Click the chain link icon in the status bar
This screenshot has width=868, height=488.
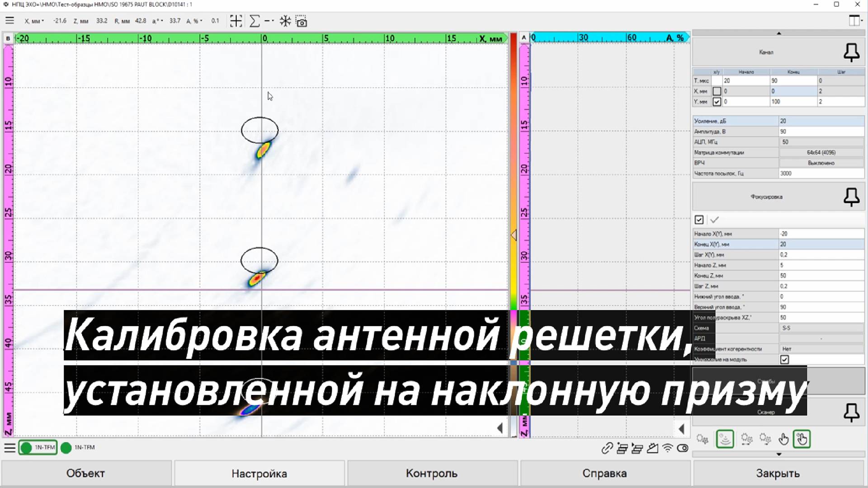607,449
